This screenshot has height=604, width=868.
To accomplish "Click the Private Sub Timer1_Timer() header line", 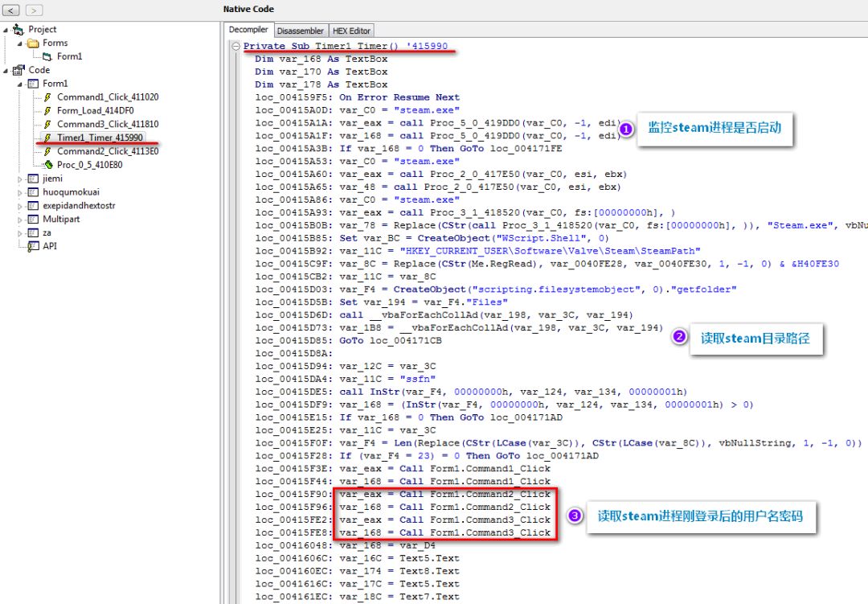I will click(x=346, y=46).
